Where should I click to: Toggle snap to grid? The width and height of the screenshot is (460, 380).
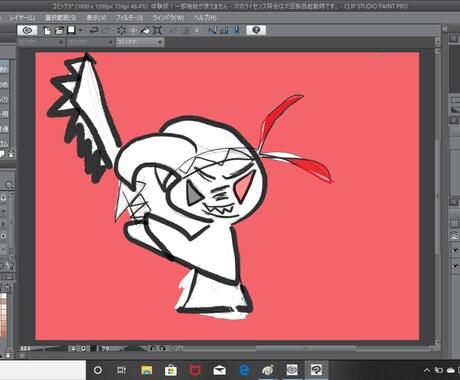click(x=236, y=31)
